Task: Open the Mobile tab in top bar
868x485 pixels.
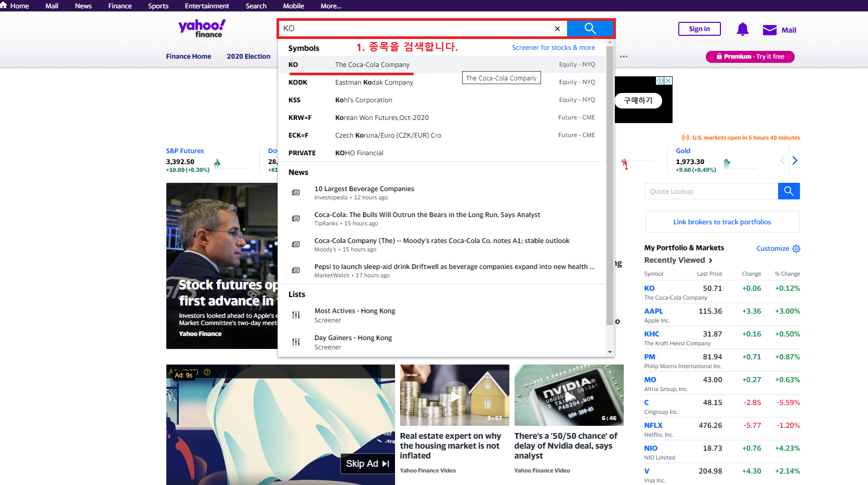Action: 294,6
